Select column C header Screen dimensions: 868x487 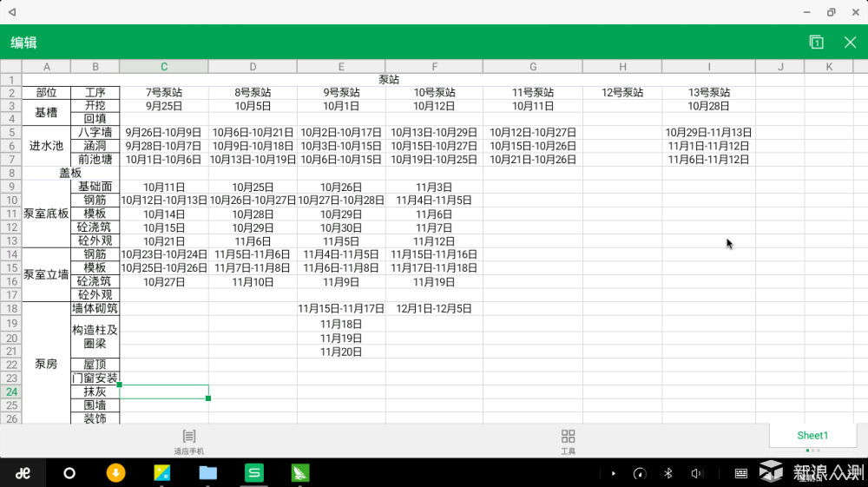(164, 67)
